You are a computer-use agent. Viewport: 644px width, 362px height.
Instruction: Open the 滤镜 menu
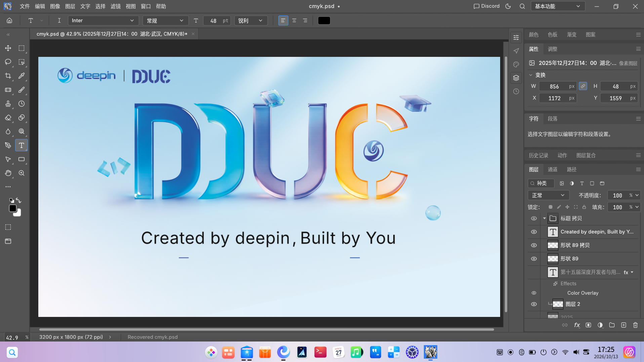point(116,6)
